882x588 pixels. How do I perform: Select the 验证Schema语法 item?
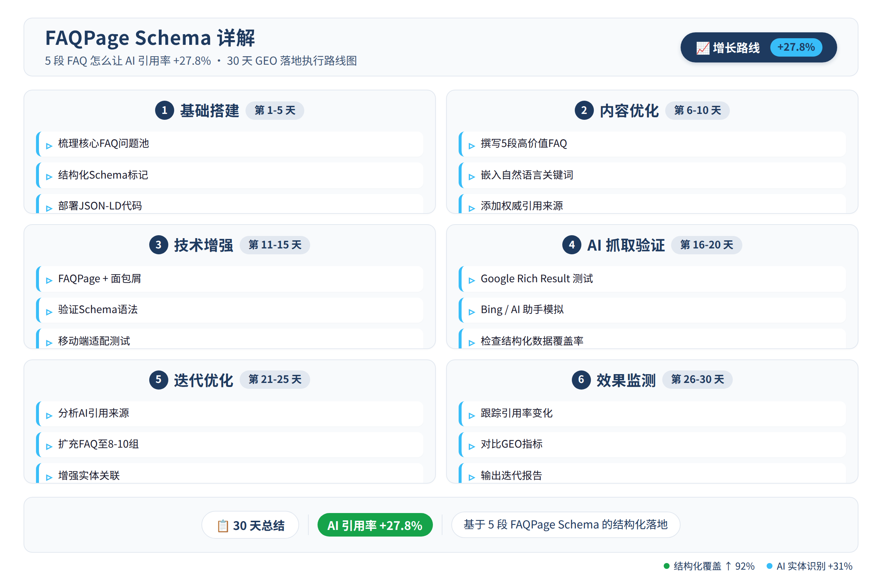tap(229, 310)
